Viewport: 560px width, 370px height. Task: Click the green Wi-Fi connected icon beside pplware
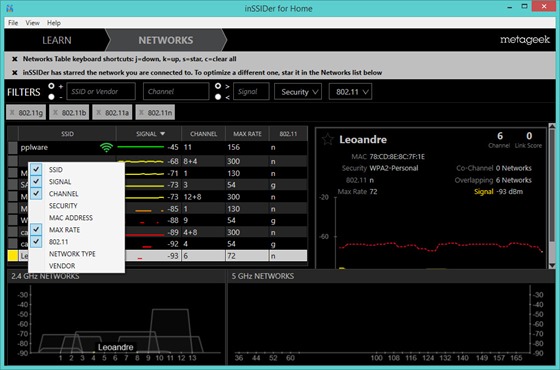106,147
